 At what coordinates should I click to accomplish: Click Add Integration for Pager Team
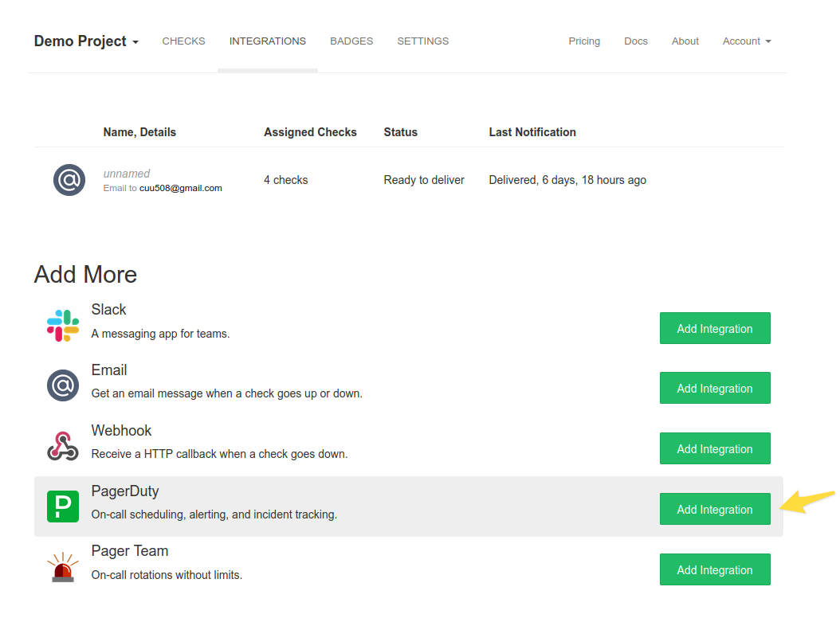point(714,569)
